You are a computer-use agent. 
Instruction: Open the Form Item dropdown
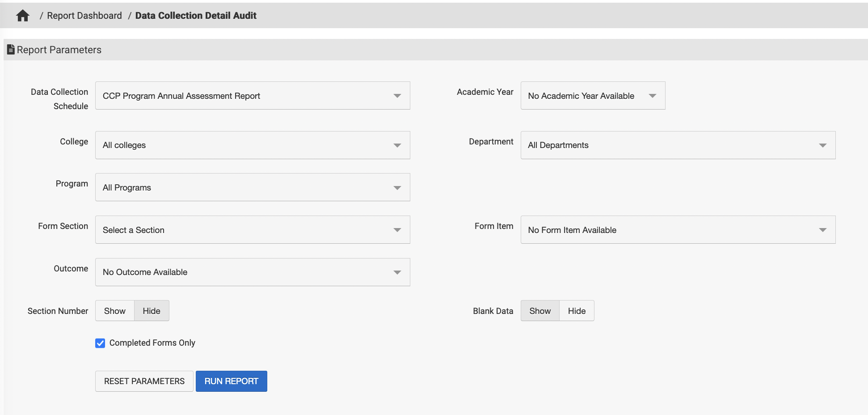pos(678,230)
